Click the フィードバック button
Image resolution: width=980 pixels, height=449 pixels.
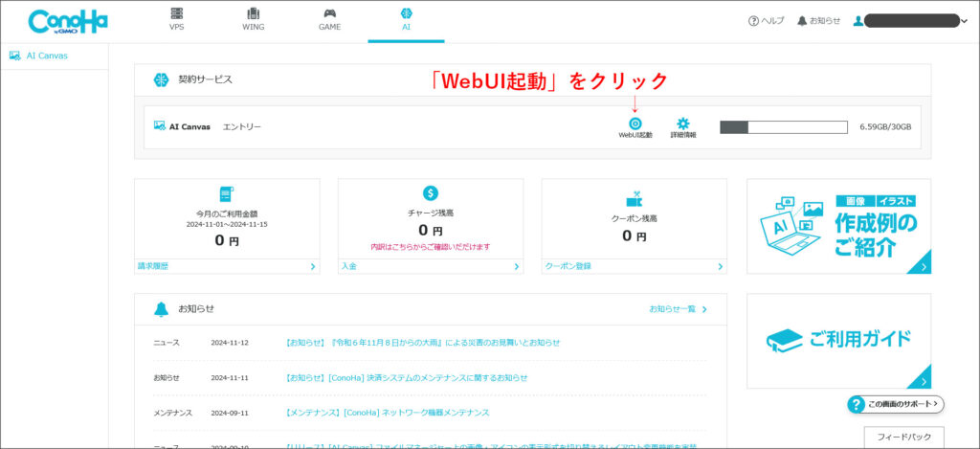point(903,437)
